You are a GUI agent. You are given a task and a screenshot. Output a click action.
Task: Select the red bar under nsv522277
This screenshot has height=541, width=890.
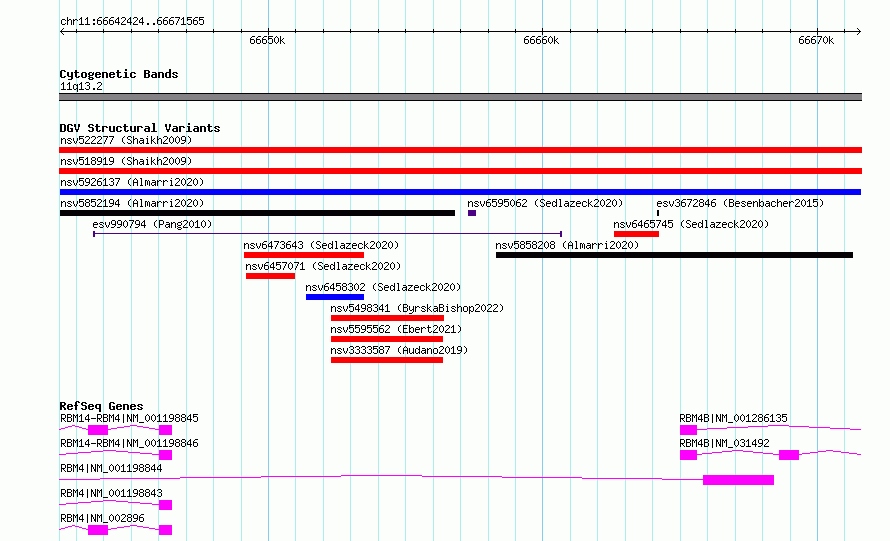click(460, 150)
